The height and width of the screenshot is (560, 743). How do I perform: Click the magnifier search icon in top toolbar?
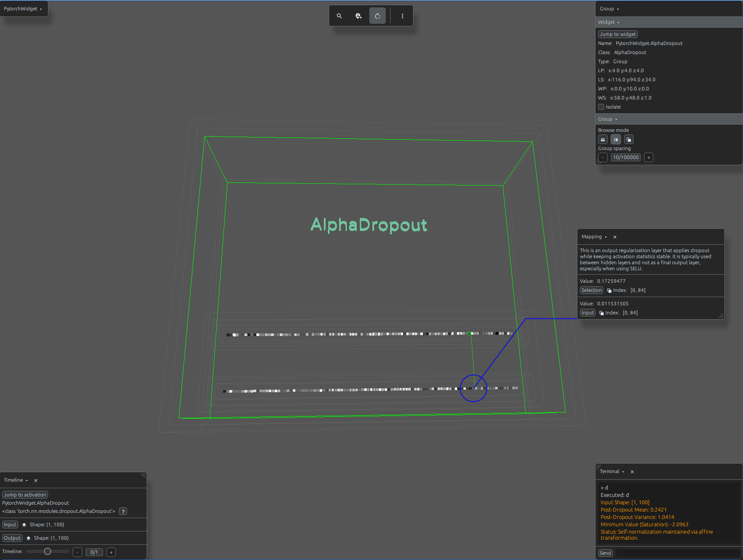tap(339, 16)
